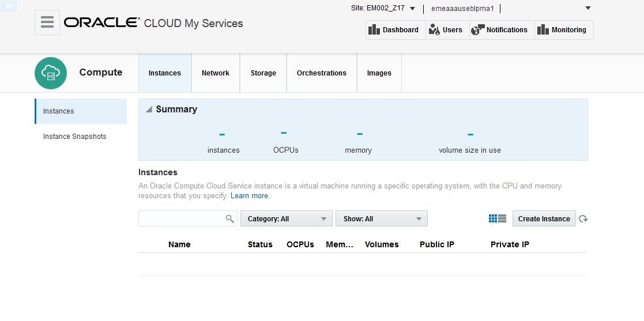Screen dimensions: 644x321
Task: Expand the Site EM002_Z17 dropdown
Action: [412, 8]
